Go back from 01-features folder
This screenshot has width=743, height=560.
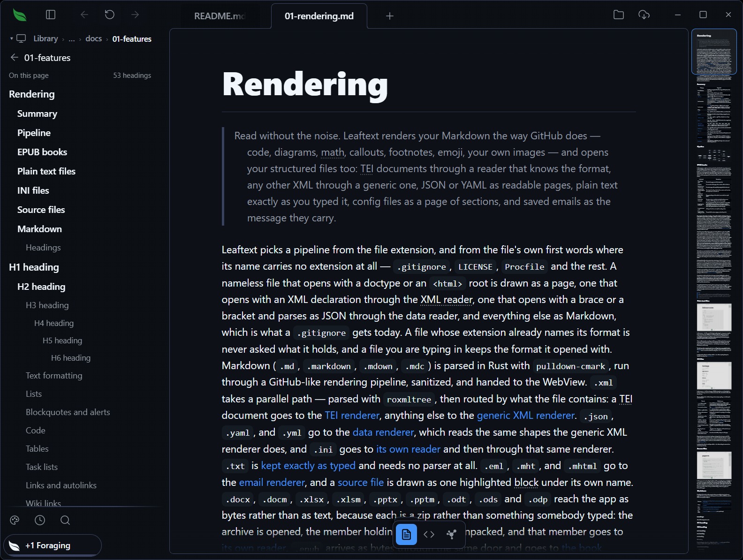(x=14, y=57)
